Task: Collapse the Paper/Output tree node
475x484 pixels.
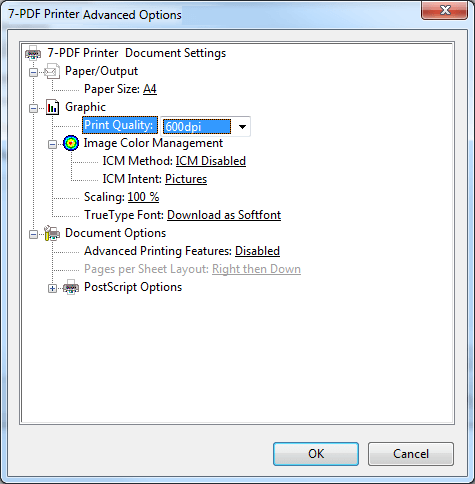Action: pyautogui.click(x=33, y=72)
